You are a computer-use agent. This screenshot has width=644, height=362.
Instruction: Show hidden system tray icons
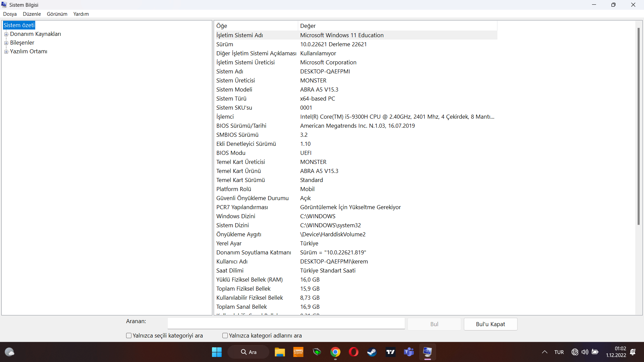click(x=545, y=352)
